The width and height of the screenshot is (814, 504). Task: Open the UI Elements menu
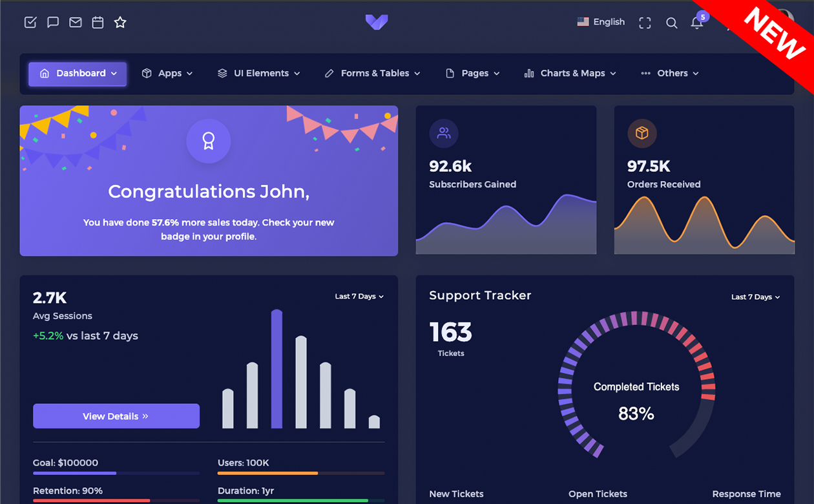pyautogui.click(x=258, y=74)
